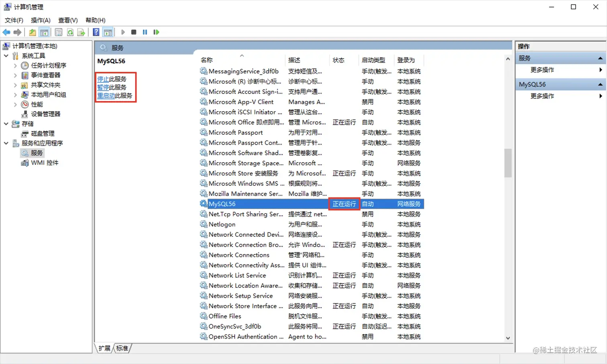607x364 pixels.
Task: Click the services list scroll up arrow
Action: [x=508, y=59]
